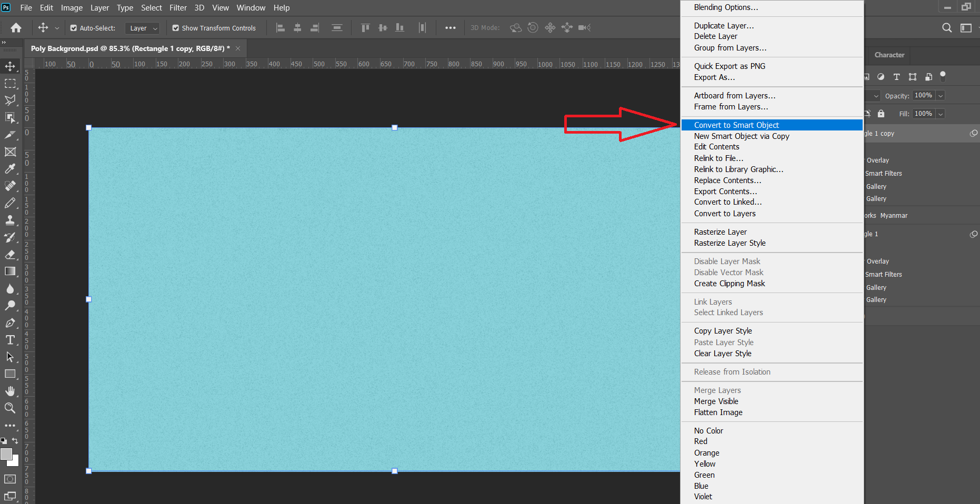The height and width of the screenshot is (504, 980).
Task: Click the Home icon in options bar
Action: click(x=16, y=28)
